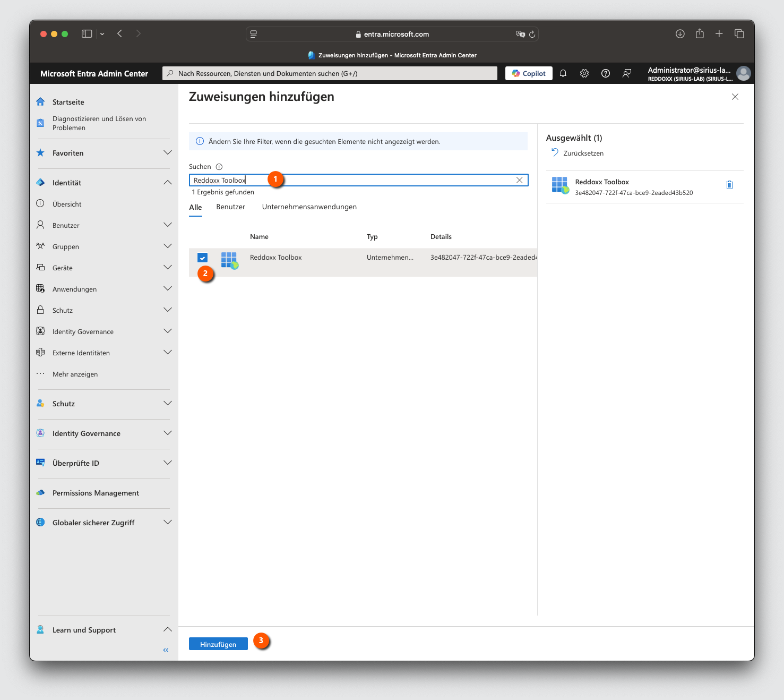Click the Typ column header

pyautogui.click(x=372, y=237)
